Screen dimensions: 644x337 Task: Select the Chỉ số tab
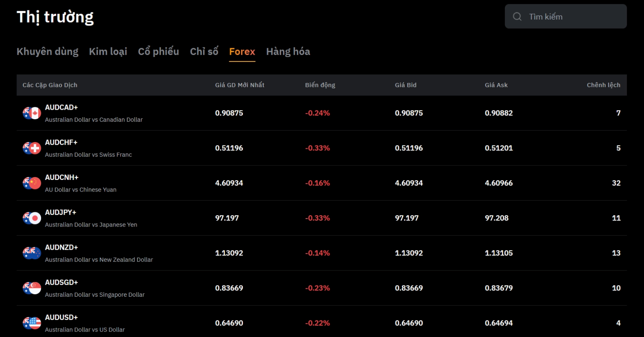[x=204, y=52]
